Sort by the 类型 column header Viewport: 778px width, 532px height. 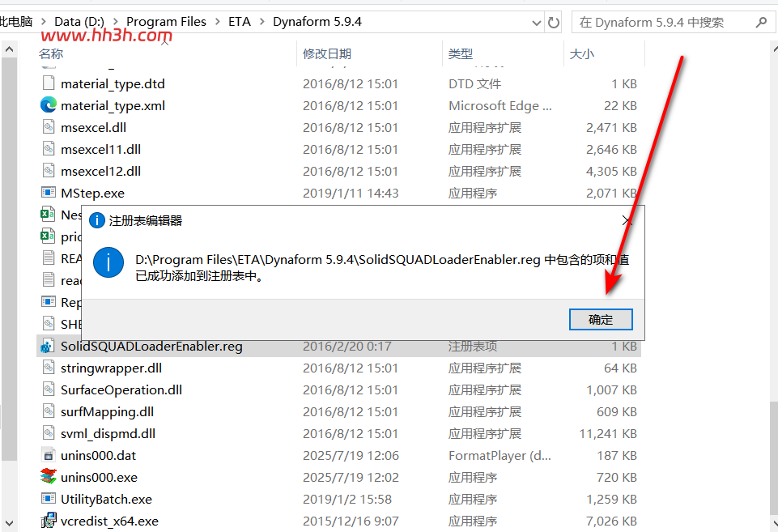pyautogui.click(x=461, y=53)
